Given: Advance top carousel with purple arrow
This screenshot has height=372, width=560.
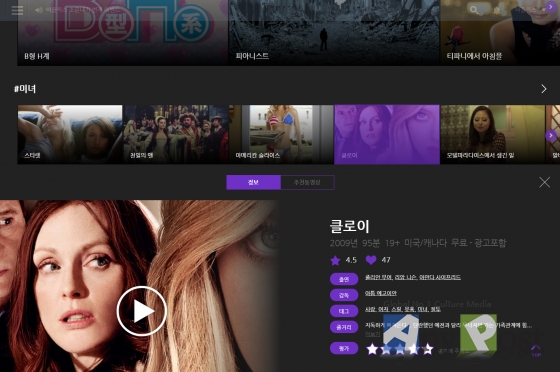Looking at the screenshot, I should 551,6.
